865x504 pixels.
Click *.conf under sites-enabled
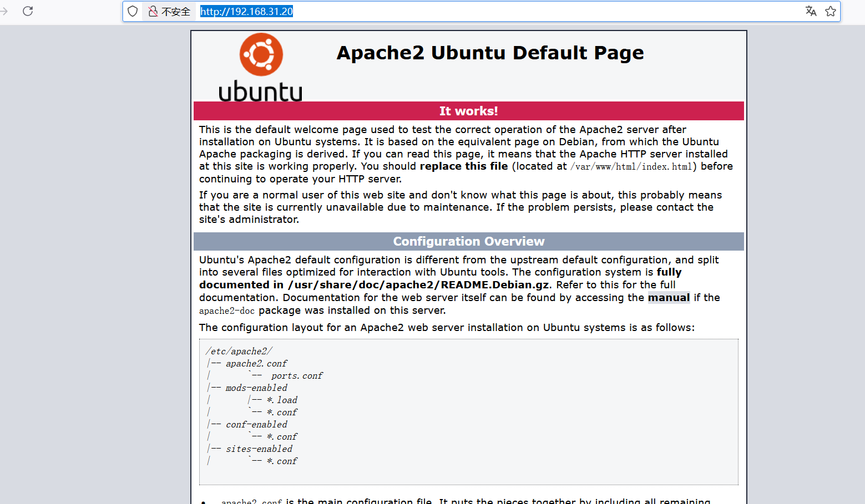[x=282, y=461]
